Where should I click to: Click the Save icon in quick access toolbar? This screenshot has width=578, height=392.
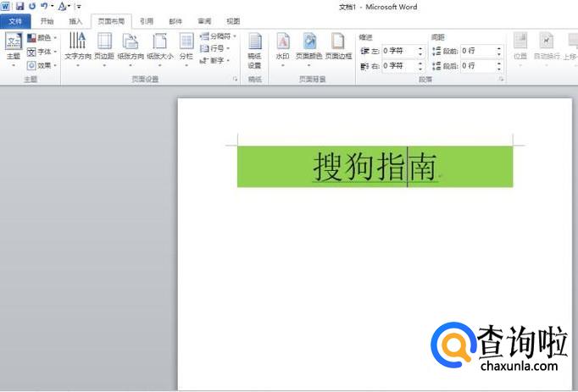19,6
